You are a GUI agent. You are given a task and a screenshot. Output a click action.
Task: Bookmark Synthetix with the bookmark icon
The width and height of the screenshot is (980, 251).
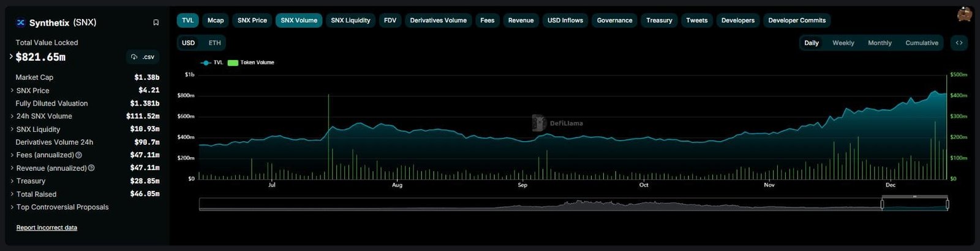[x=156, y=23]
